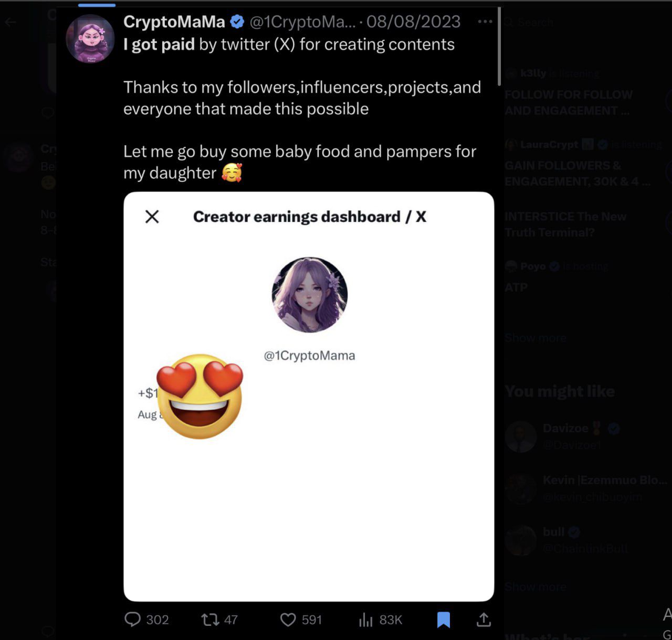View post analytics bar chart icon
The height and width of the screenshot is (640, 672).
(x=365, y=620)
